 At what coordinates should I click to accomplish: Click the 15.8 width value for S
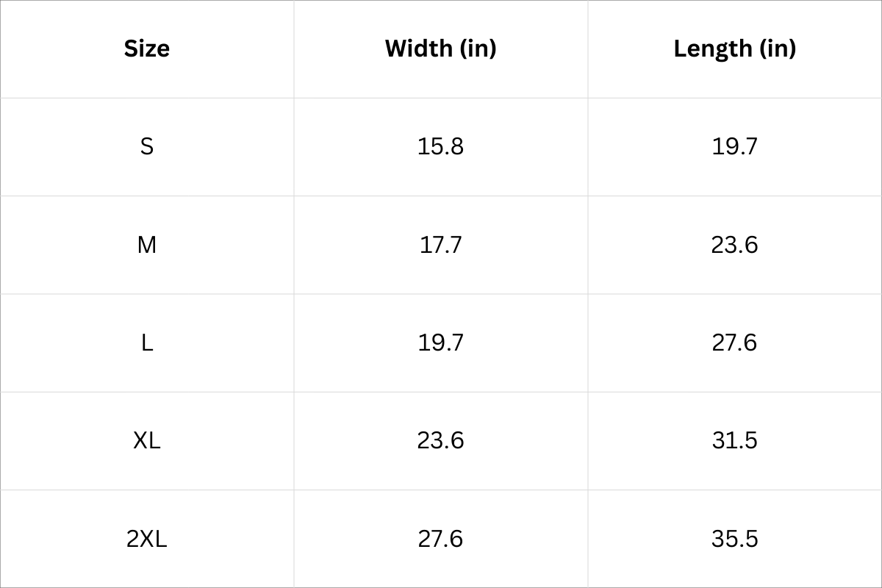pyautogui.click(x=440, y=147)
